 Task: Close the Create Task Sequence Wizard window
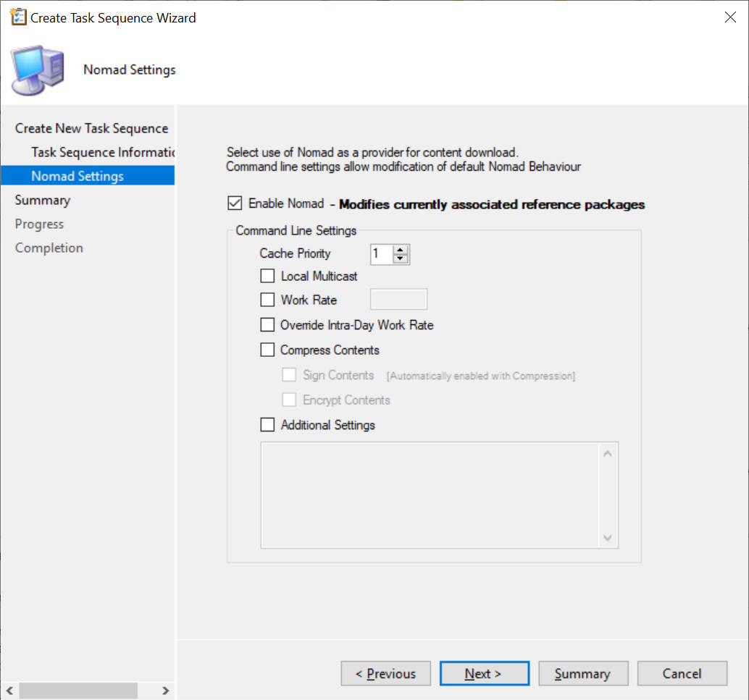click(730, 17)
